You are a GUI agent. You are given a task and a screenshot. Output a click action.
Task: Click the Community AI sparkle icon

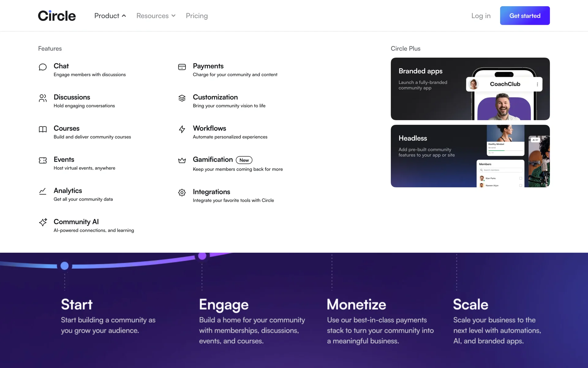point(43,222)
